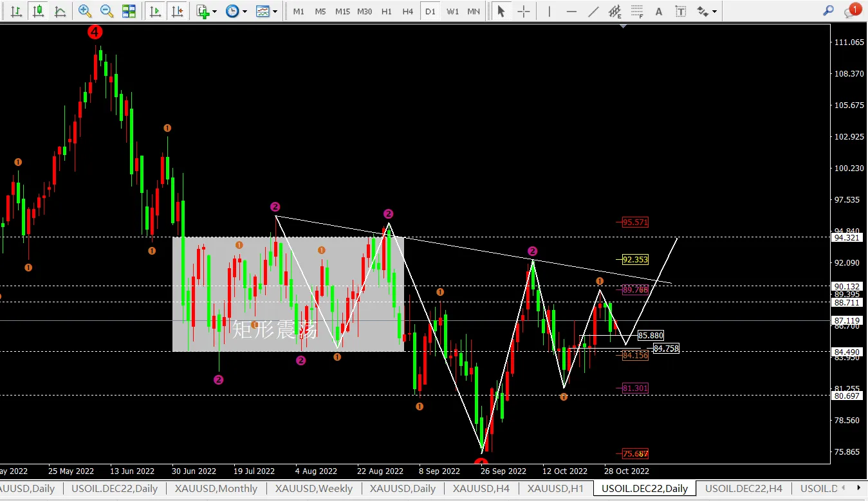This screenshot has height=501, width=868.
Task: Select the trendline drawing tool
Action: [x=593, y=11]
